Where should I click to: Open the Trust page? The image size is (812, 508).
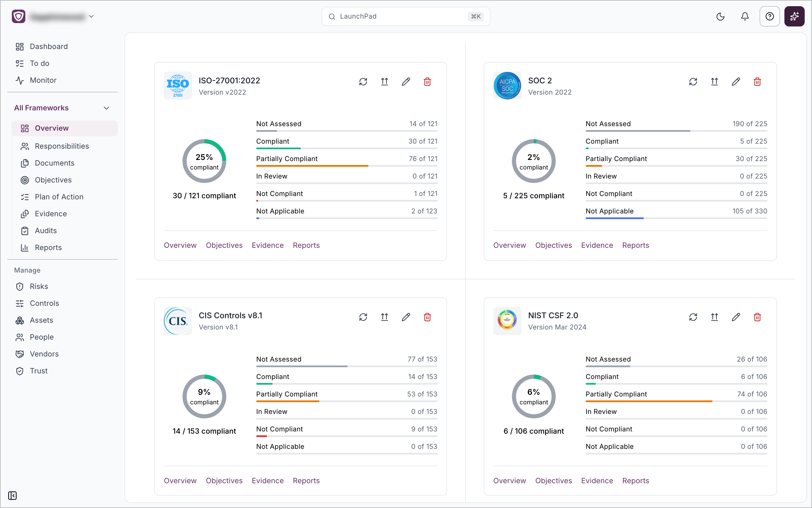pyautogui.click(x=38, y=371)
